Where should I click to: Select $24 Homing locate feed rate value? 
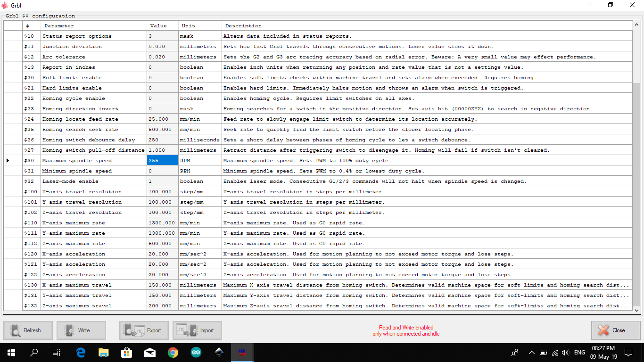coord(162,119)
